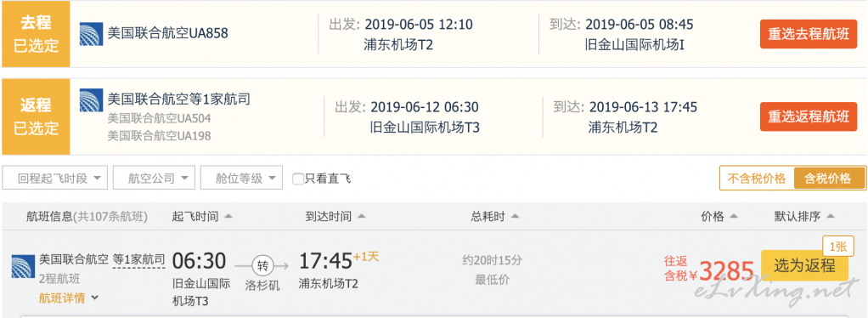This screenshot has height=318, width=868.
Task: Click 重选去程航班 button
Action: tap(809, 34)
